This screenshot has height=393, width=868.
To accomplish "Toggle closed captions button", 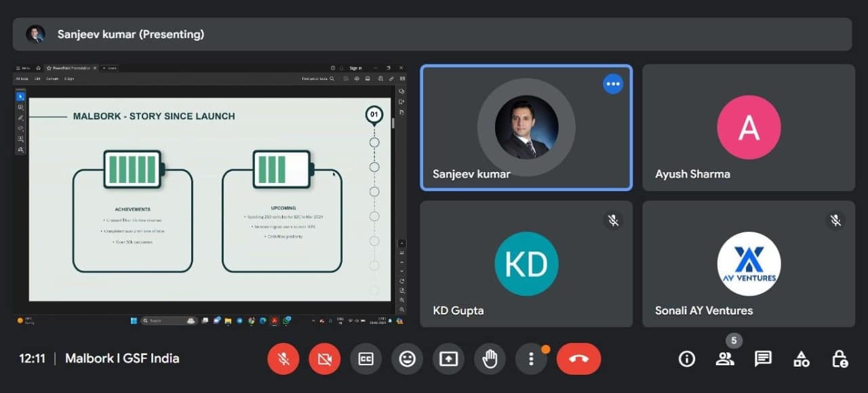I will coord(366,359).
